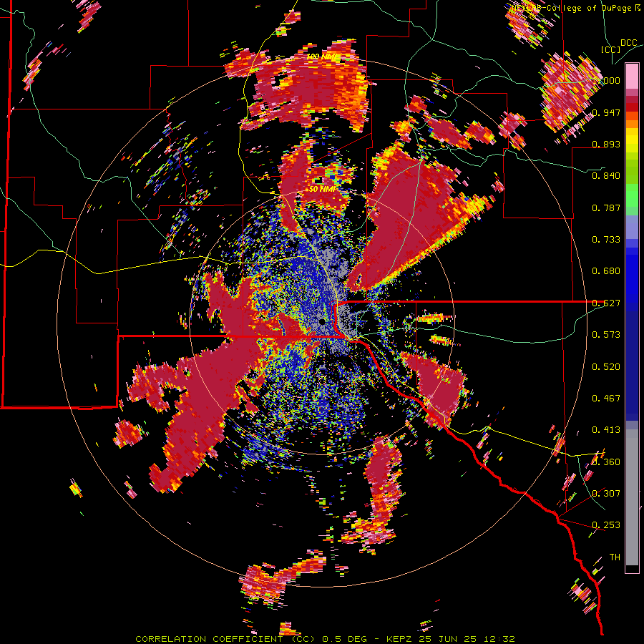Screen dimensions: 644x644
Task: Select the 0.840 scale label
Action: click(606, 176)
